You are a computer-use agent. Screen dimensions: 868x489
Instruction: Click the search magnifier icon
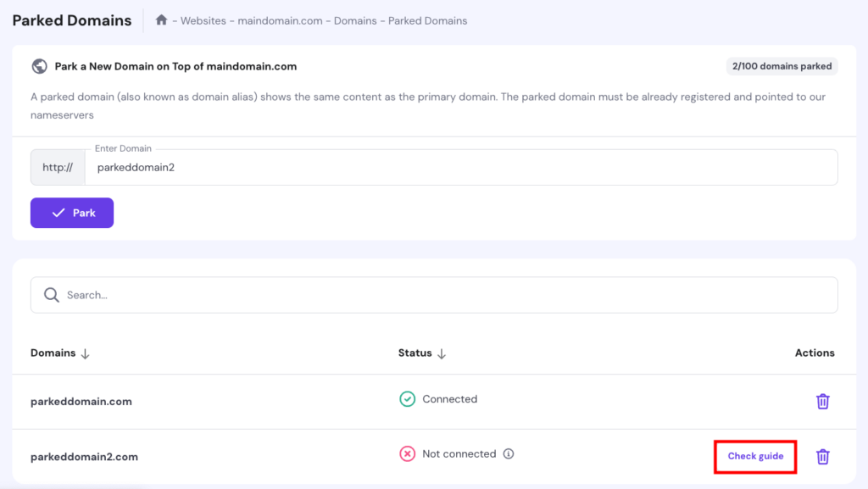(x=51, y=294)
